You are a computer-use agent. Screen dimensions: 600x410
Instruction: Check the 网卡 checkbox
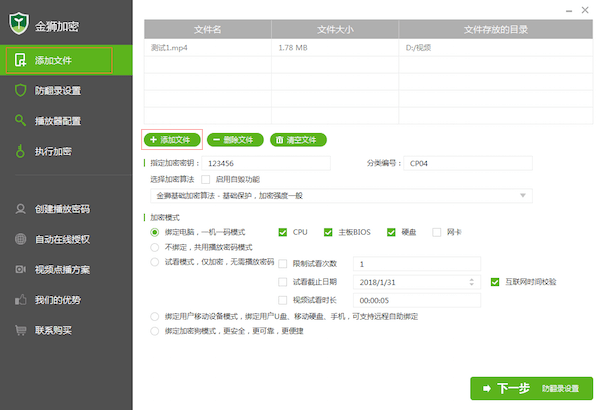[x=436, y=232]
